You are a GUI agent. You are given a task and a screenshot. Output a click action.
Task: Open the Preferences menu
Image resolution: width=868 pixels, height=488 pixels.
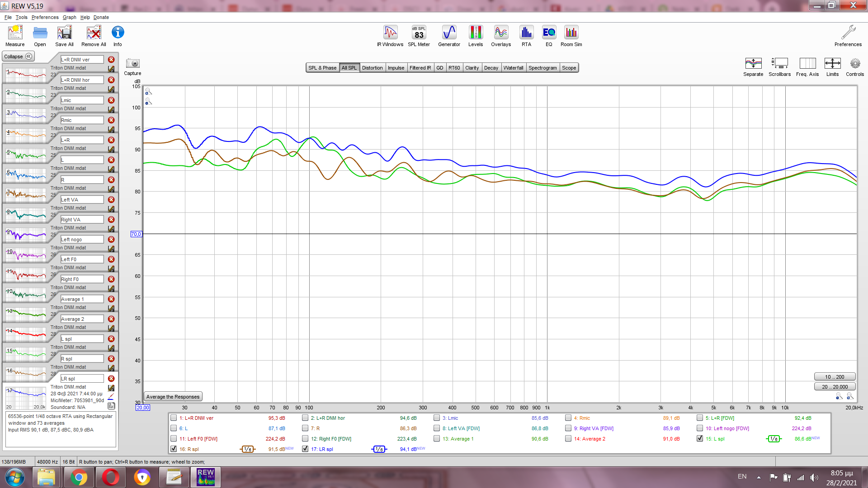[45, 17]
